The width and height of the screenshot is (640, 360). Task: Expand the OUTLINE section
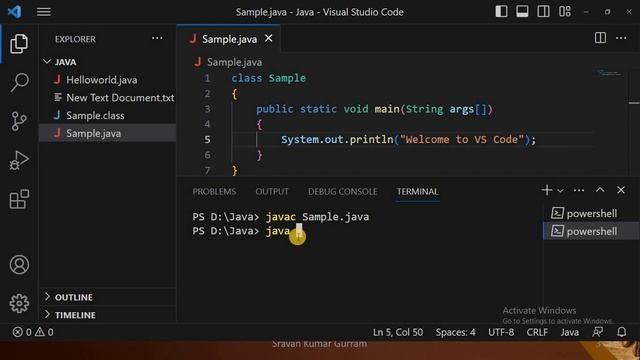coord(73,297)
